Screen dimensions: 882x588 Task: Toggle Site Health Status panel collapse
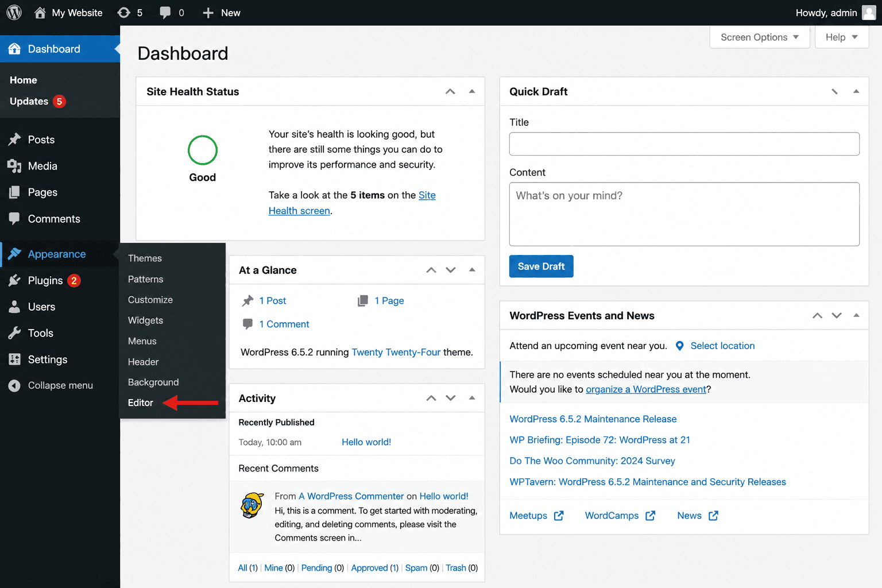coord(472,91)
